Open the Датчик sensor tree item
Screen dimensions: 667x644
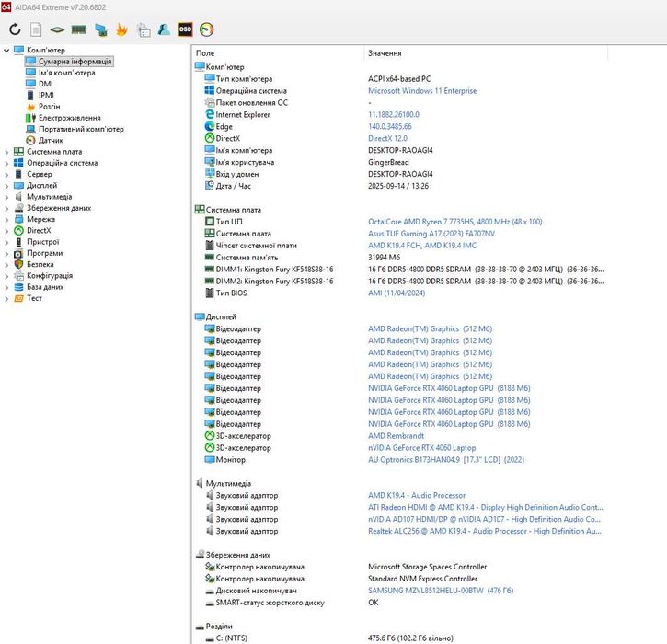(x=51, y=141)
